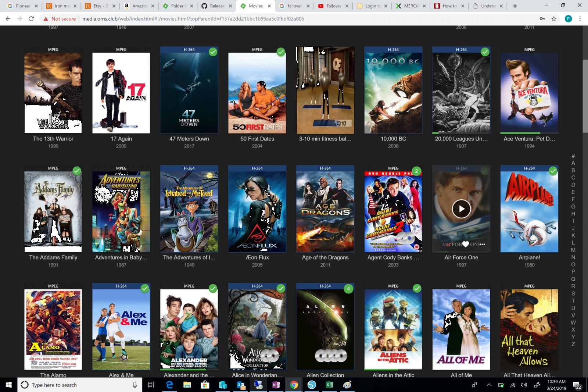Jump to letter B in alphabet picker

coord(573,170)
